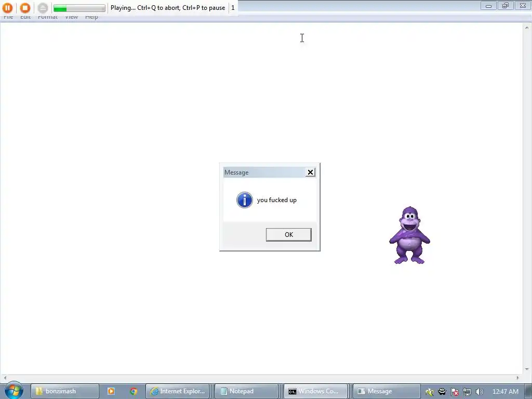
Task: Open Notepad's Edit menu
Action: coord(25,17)
